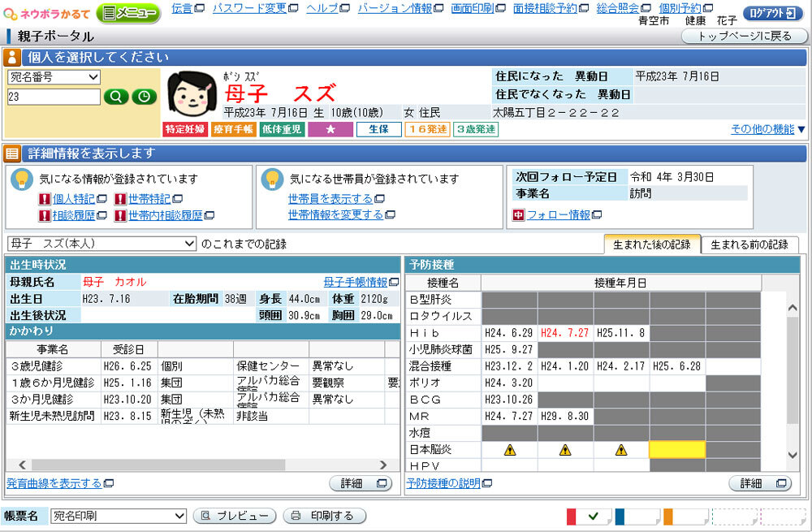Expand その他の機能 options
Viewport: 812px width, 532px height.
(x=767, y=129)
